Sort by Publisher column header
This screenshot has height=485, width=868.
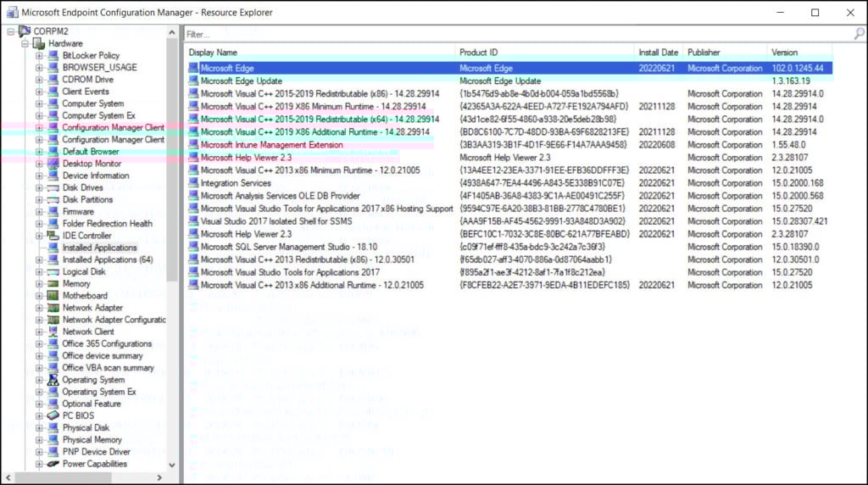726,53
